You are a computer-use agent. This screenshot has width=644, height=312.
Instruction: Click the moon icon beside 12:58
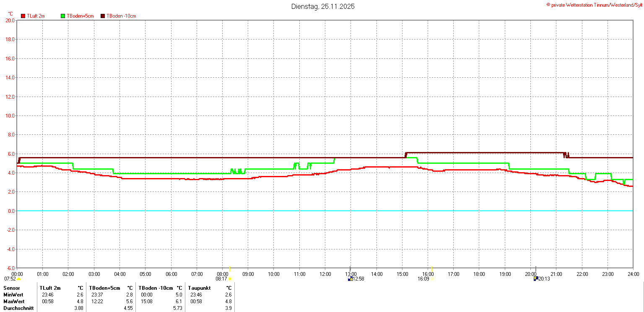coord(350,279)
